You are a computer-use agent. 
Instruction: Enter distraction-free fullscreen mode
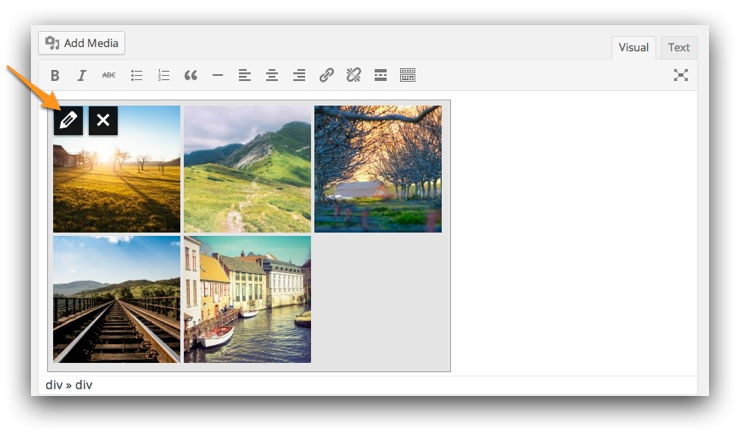(x=681, y=75)
